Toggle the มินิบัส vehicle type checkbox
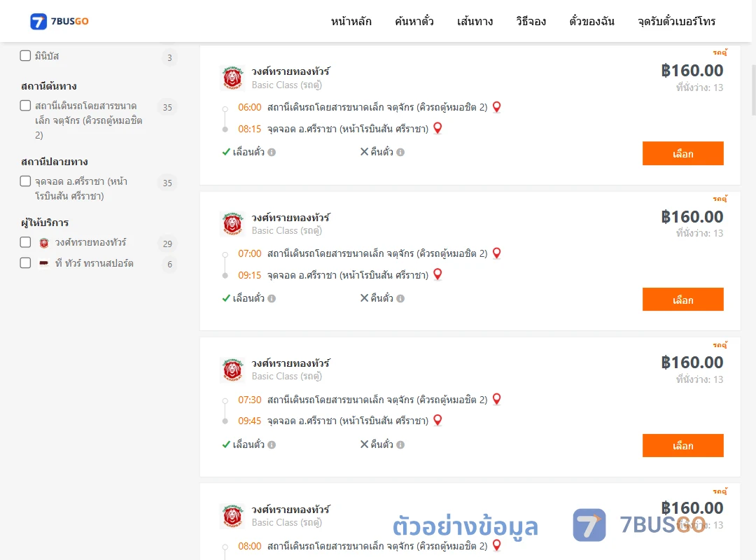Image resolution: width=756 pixels, height=560 pixels. (x=26, y=56)
